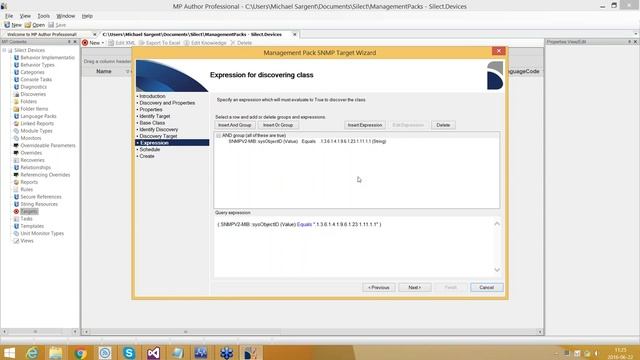640x360 pixels.
Task: Click the red Targets icon in tree
Action: (16, 211)
